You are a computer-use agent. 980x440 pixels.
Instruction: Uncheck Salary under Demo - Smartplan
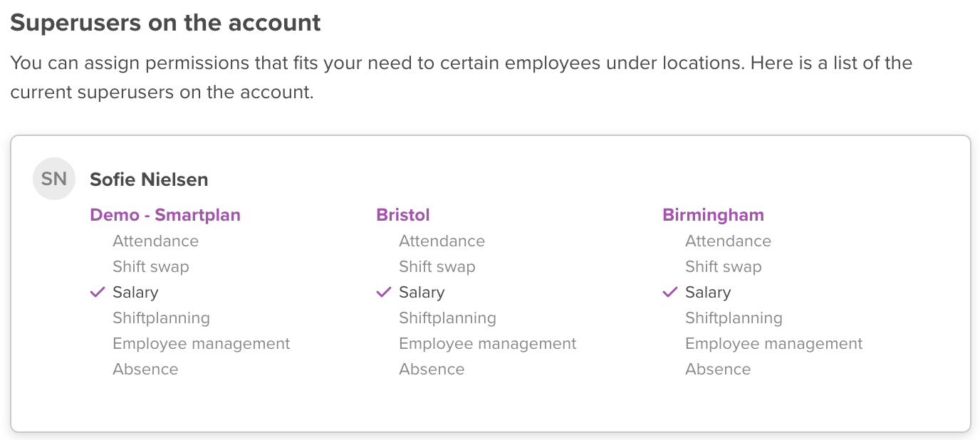coord(135,293)
